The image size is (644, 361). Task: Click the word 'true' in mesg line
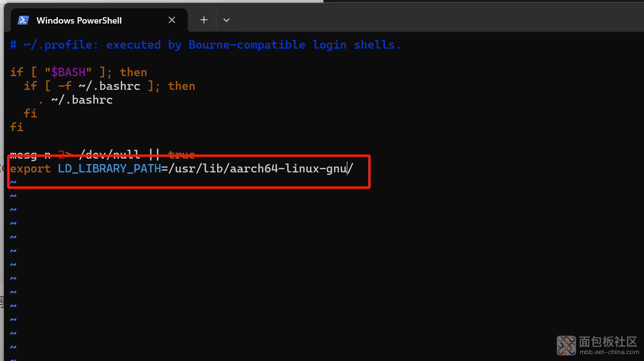point(182,155)
